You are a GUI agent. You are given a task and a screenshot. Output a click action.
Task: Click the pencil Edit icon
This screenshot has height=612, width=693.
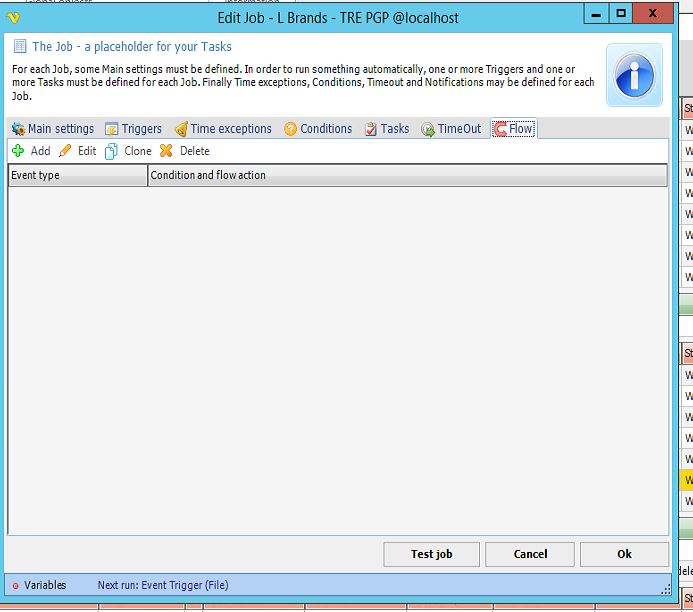[x=65, y=151]
